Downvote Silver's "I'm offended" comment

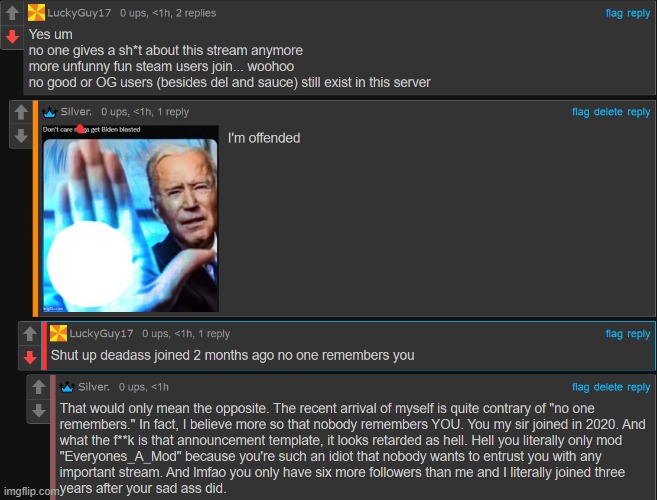[21, 136]
